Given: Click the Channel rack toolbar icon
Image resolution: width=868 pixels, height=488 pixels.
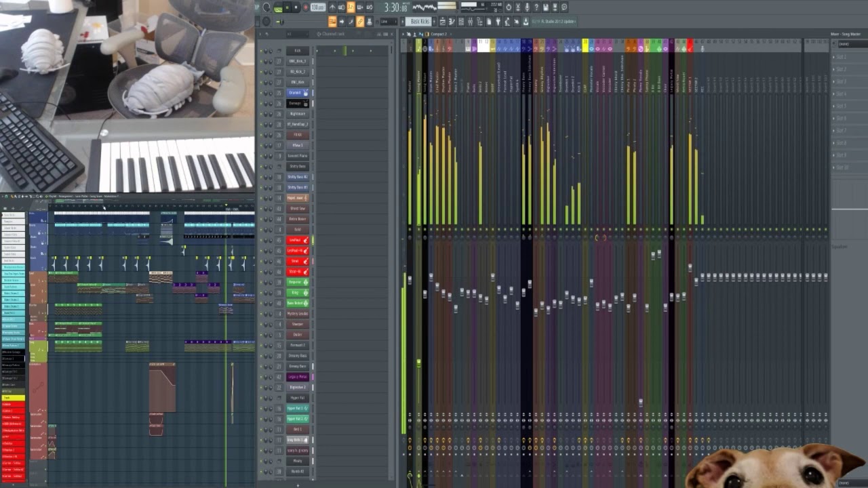Looking at the screenshot, I should tap(461, 22).
